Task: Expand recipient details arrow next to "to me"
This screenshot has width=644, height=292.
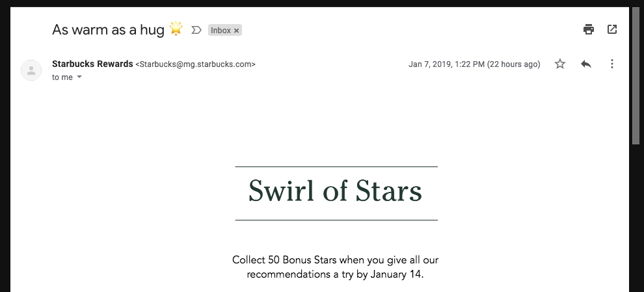Action: tap(79, 77)
